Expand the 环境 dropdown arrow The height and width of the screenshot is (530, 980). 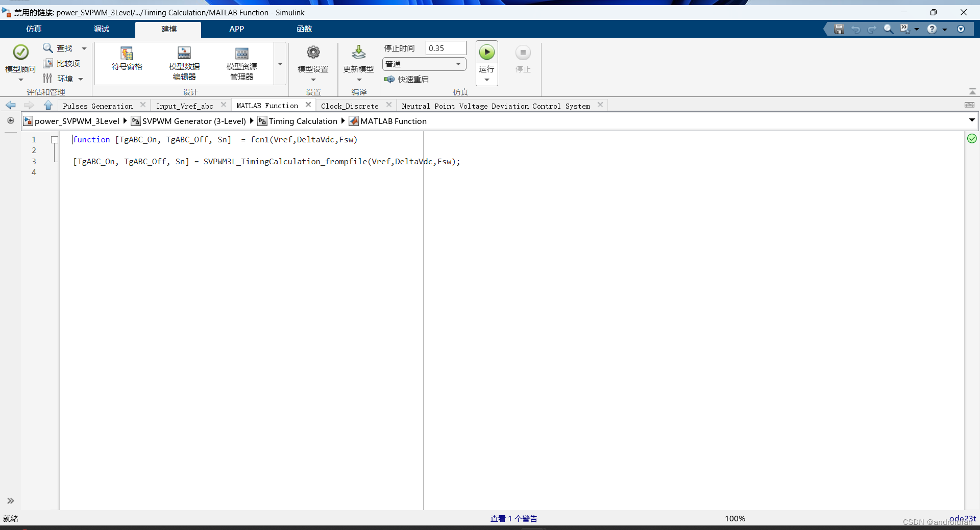coord(81,79)
